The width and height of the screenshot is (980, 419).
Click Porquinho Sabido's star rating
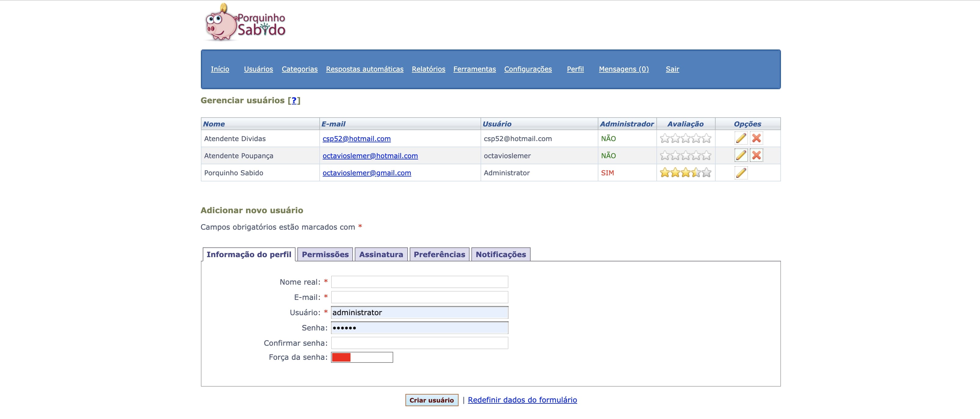pos(685,173)
